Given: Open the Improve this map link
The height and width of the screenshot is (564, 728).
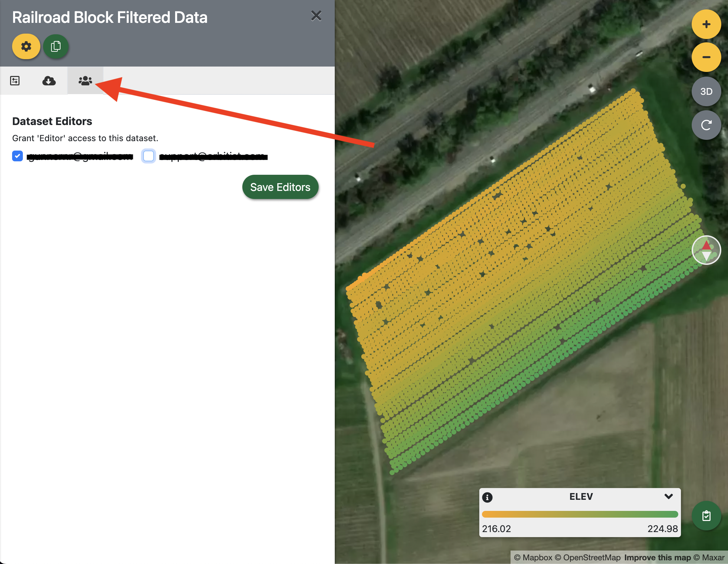Looking at the screenshot, I should click(657, 558).
